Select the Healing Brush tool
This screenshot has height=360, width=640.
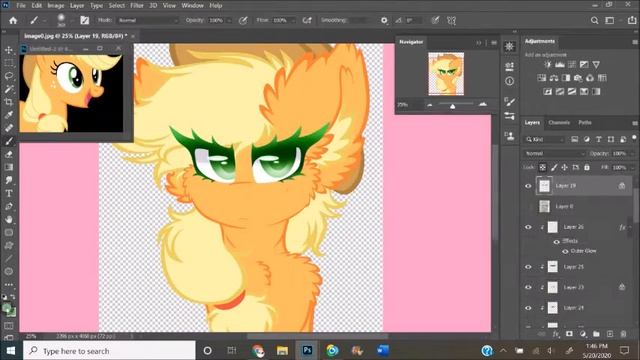(x=9, y=128)
